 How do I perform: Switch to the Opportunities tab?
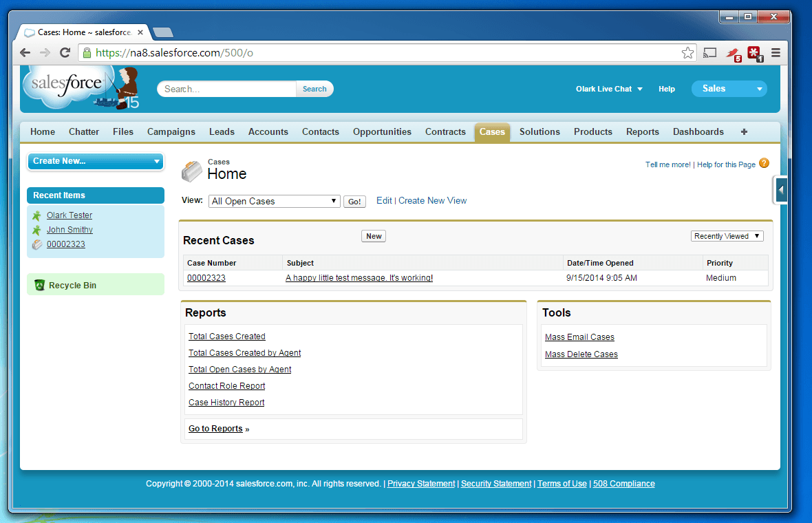(x=382, y=132)
